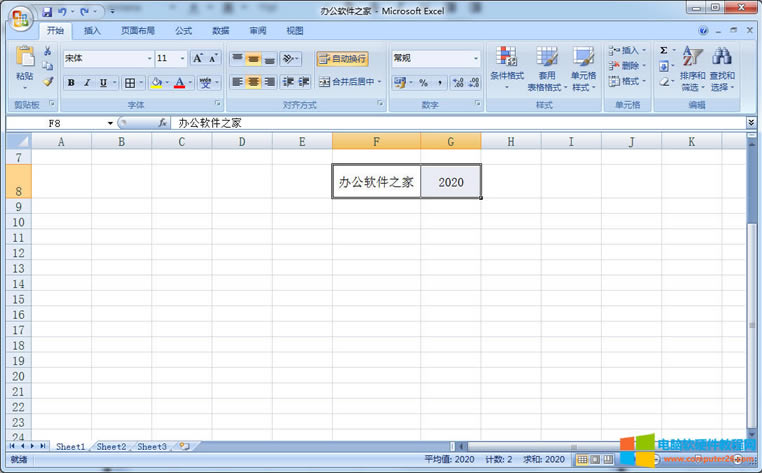
Task: Click the font color red A swatch
Action: (178, 82)
